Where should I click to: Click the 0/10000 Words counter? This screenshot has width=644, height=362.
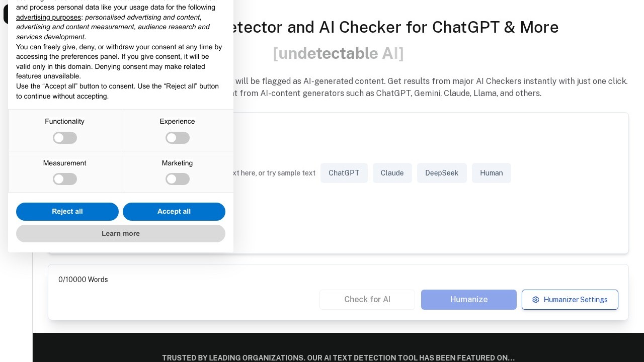pos(83,280)
